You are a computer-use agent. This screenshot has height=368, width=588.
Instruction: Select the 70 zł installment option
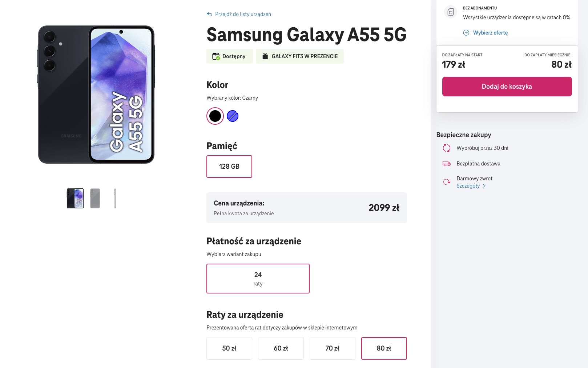[x=333, y=348]
